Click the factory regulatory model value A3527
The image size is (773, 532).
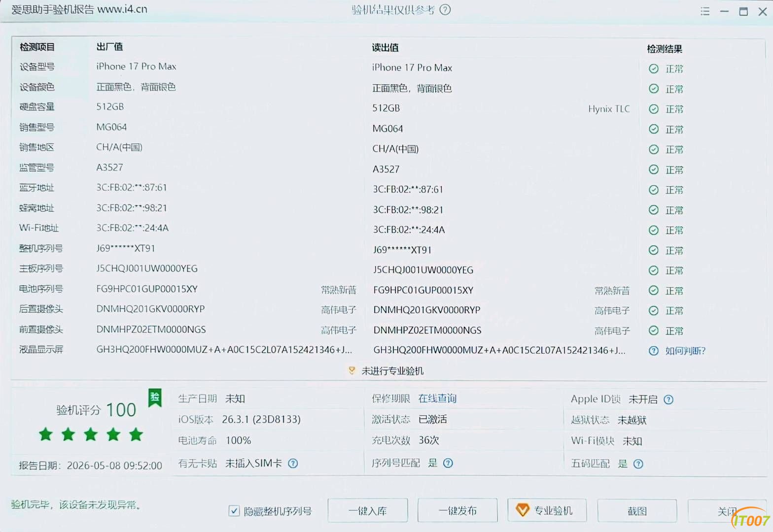click(109, 167)
